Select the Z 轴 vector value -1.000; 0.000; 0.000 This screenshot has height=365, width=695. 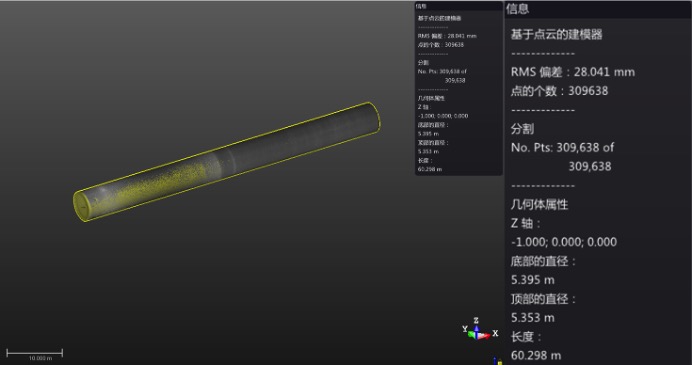[564, 242]
